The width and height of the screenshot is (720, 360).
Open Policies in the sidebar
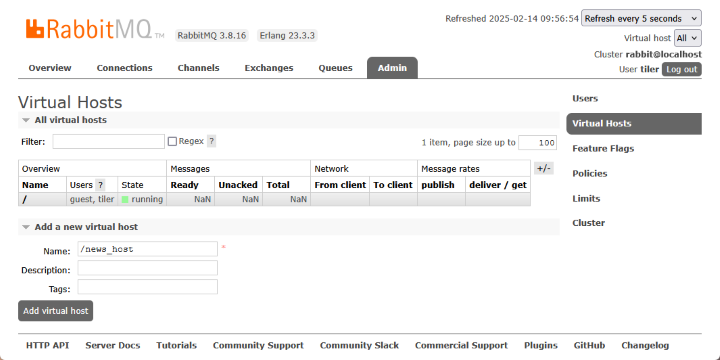coord(590,174)
